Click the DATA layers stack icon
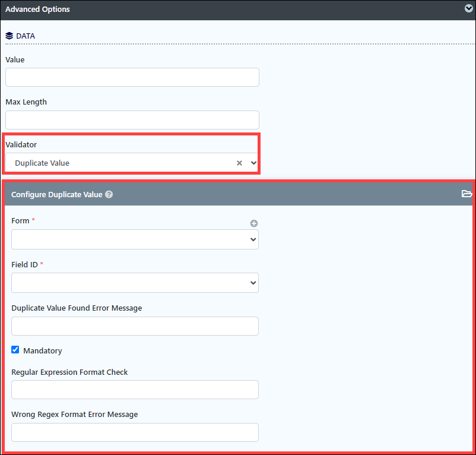 tap(9, 36)
